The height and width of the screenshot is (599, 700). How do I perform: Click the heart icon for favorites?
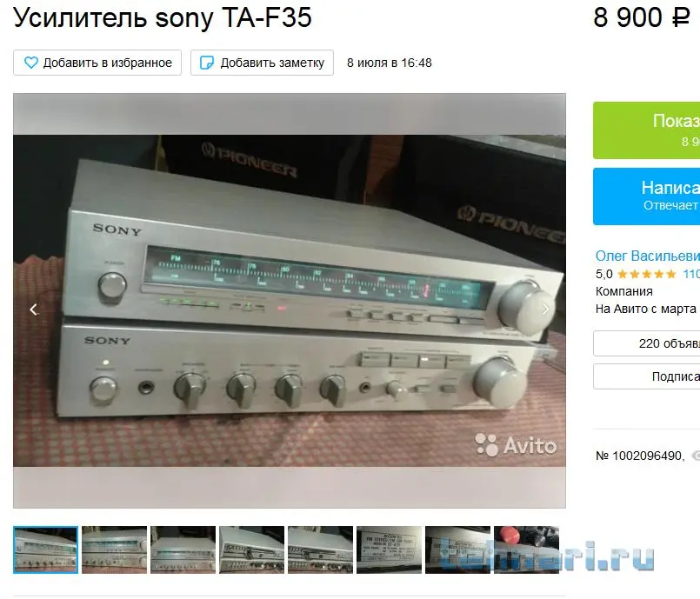(x=30, y=63)
